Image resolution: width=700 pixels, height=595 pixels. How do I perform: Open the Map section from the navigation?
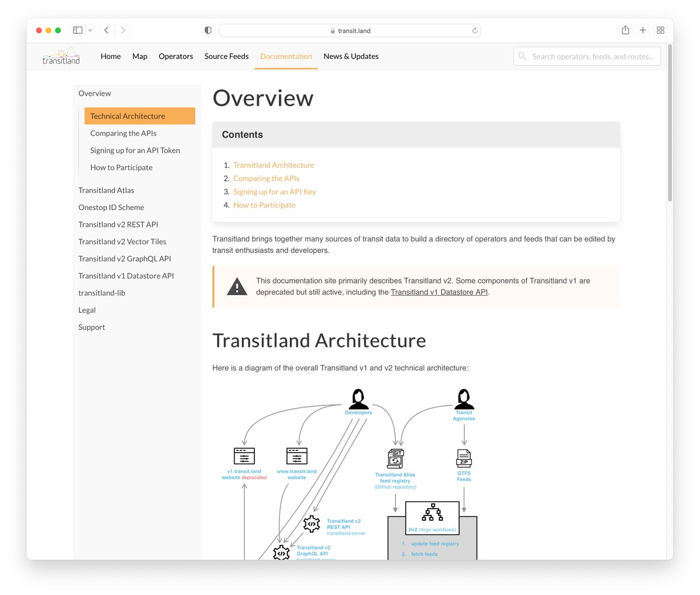[139, 56]
